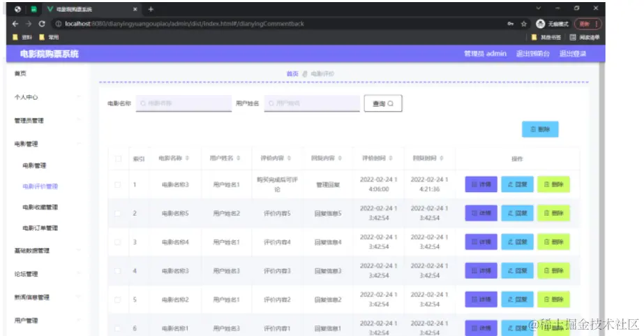Check the checkbox for row 5
This screenshot has width=644, height=336.
pyautogui.click(x=118, y=300)
